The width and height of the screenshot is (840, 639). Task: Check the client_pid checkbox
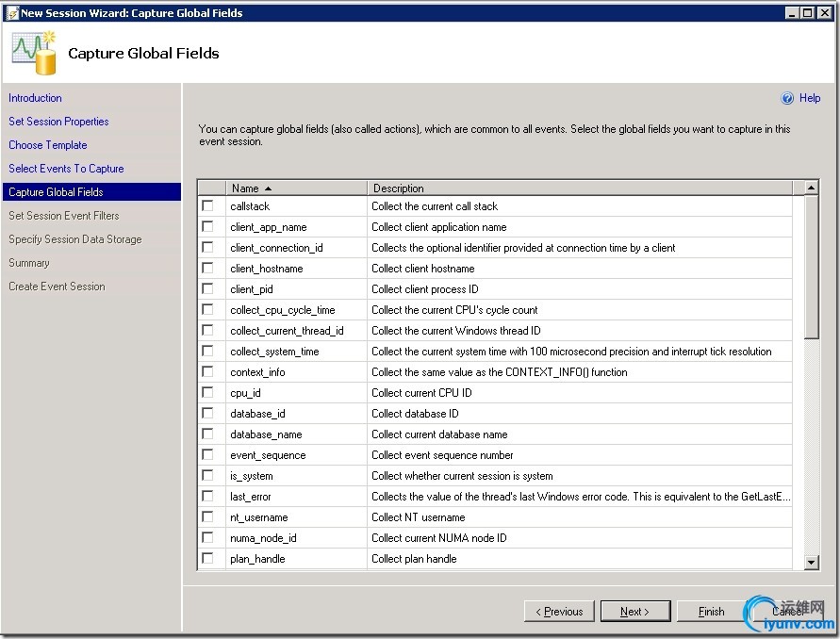point(207,288)
